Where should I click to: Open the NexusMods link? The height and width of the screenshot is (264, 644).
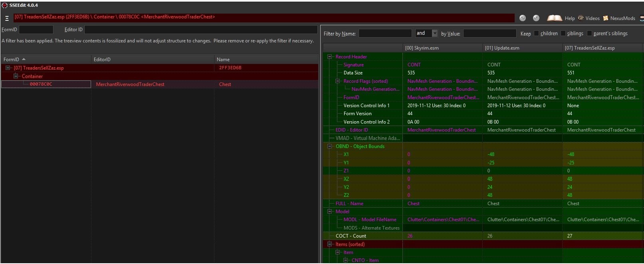click(619, 18)
